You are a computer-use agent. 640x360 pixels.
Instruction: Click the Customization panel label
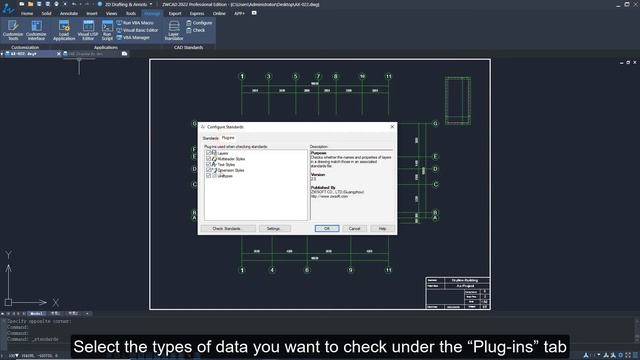pos(25,47)
